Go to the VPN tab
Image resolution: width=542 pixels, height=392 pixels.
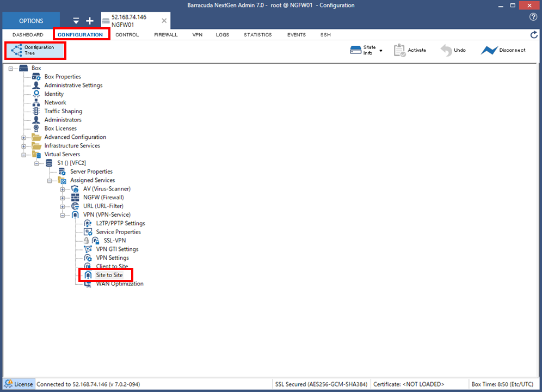[x=198, y=35]
